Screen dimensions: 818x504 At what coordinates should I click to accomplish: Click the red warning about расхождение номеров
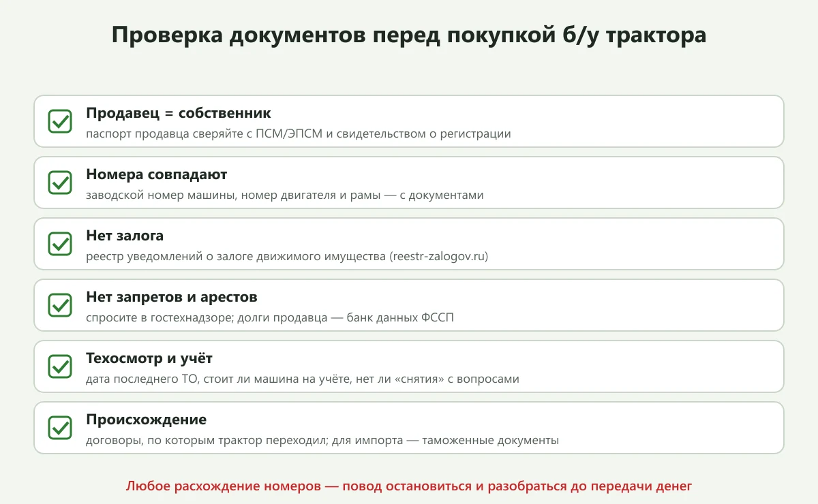click(409, 486)
